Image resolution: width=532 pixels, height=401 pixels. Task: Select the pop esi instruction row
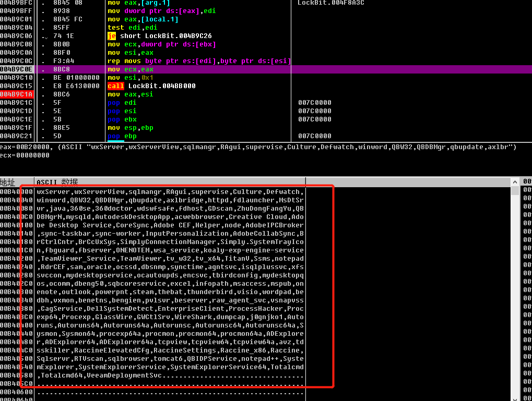pos(122,111)
